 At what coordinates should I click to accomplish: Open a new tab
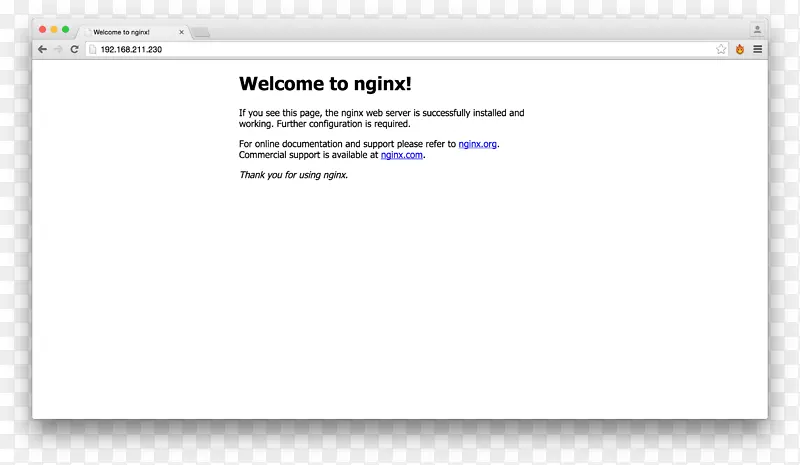click(201, 33)
